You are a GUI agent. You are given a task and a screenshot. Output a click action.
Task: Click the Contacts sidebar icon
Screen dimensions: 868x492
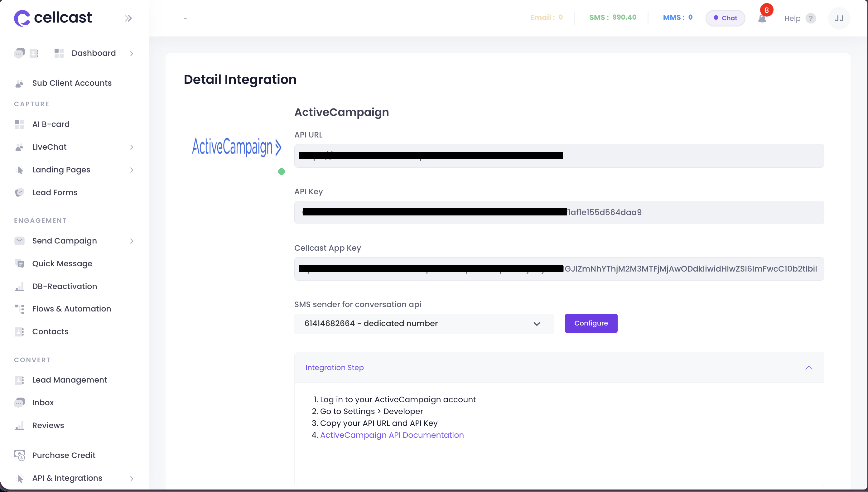(x=19, y=332)
